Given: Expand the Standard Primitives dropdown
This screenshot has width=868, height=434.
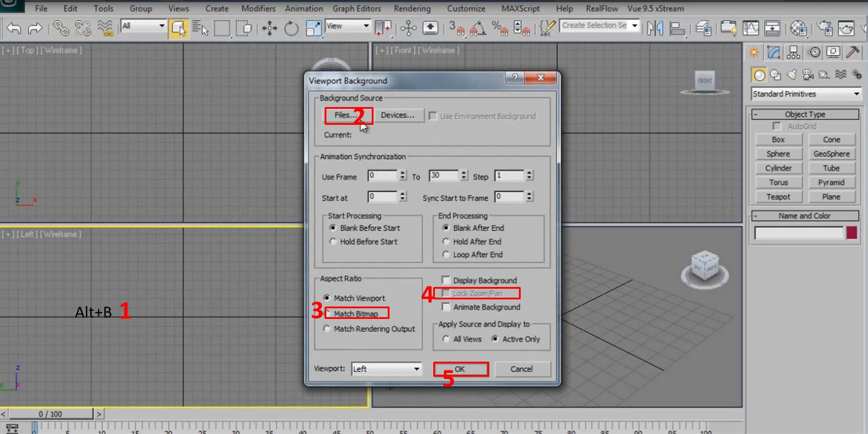Looking at the screenshot, I should click(x=806, y=94).
